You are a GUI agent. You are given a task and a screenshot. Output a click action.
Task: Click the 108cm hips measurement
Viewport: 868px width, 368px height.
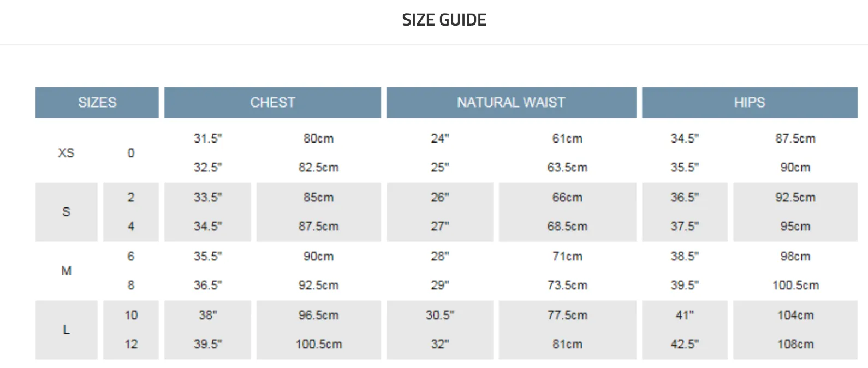coord(795,344)
